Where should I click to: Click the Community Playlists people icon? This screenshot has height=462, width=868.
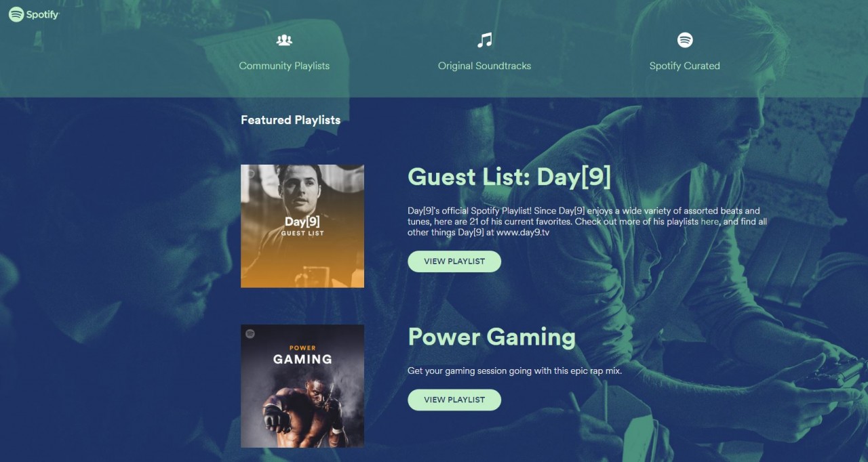[284, 40]
